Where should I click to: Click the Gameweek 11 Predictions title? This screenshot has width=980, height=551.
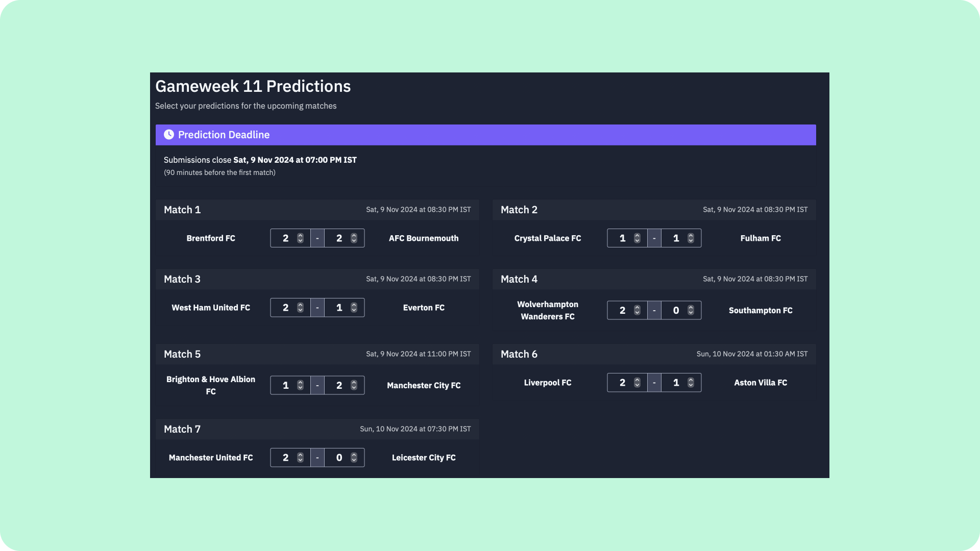pyautogui.click(x=253, y=86)
